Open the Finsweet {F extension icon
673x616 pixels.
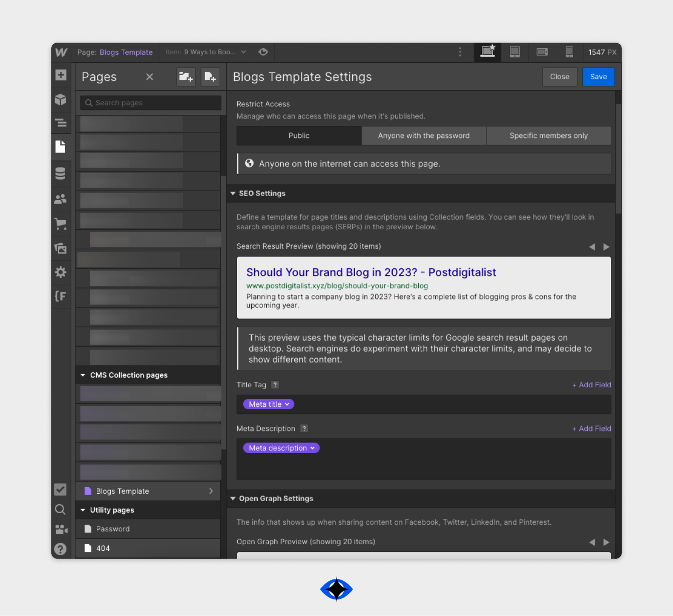(x=61, y=296)
